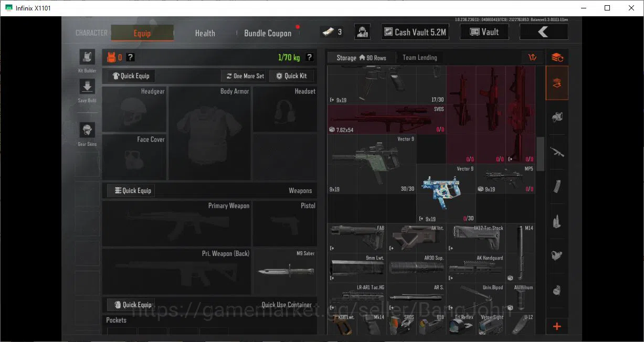The image size is (644, 342).
Task: Click the player avatar icon in top bar
Action: point(362,32)
